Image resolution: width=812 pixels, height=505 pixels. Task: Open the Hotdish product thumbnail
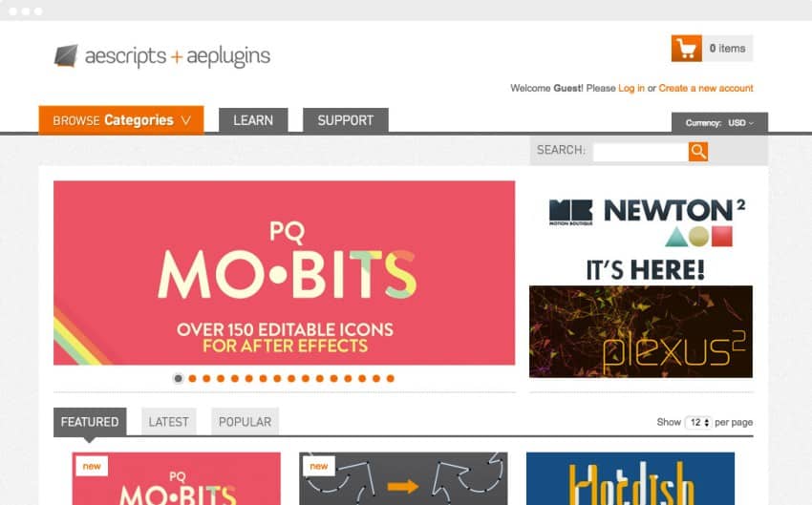click(x=630, y=478)
